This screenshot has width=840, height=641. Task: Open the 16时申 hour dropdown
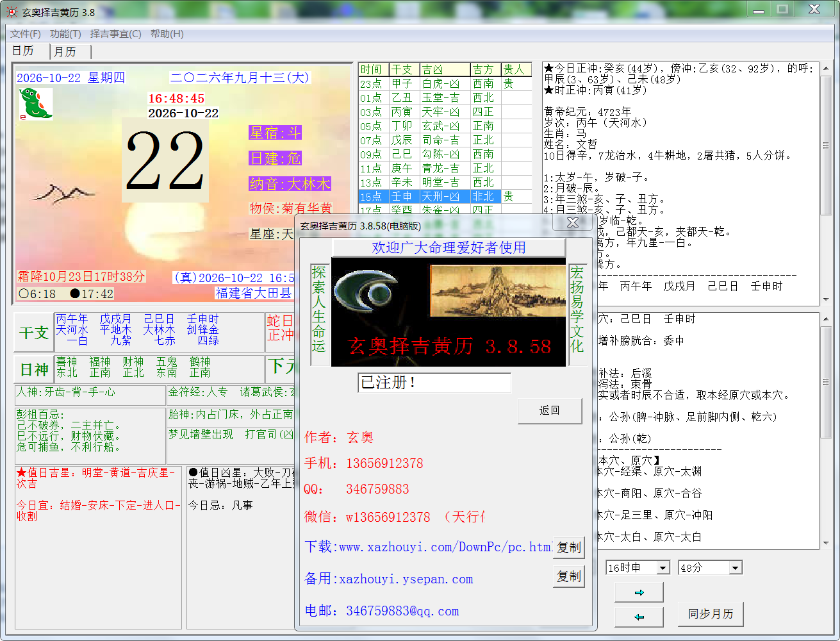point(663,567)
